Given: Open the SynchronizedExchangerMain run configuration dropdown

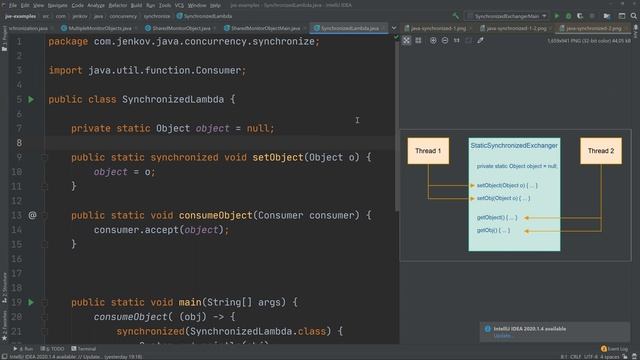Looking at the screenshot, I should [x=507, y=16].
